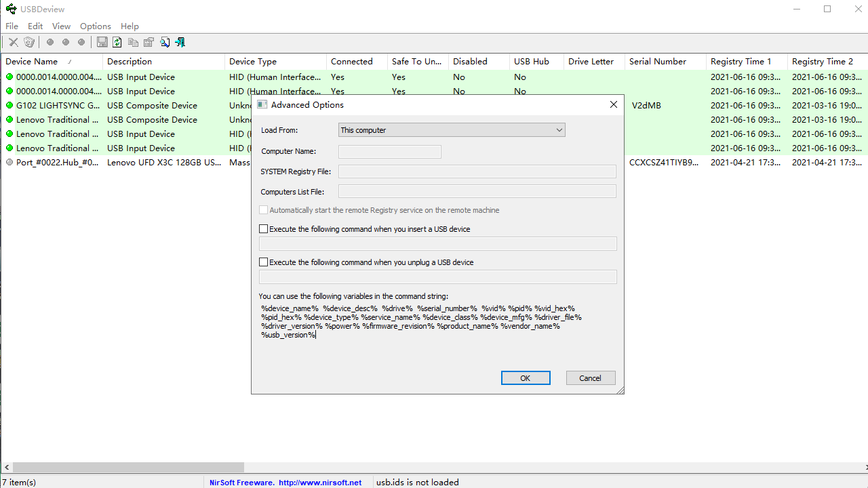This screenshot has height=488, width=868.
Task: Click the Uninstall recycle bin toolbar icon
Action: 29,42
